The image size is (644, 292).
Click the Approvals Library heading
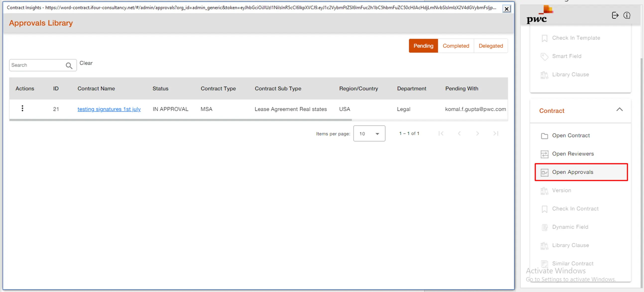pyautogui.click(x=41, y=23)
